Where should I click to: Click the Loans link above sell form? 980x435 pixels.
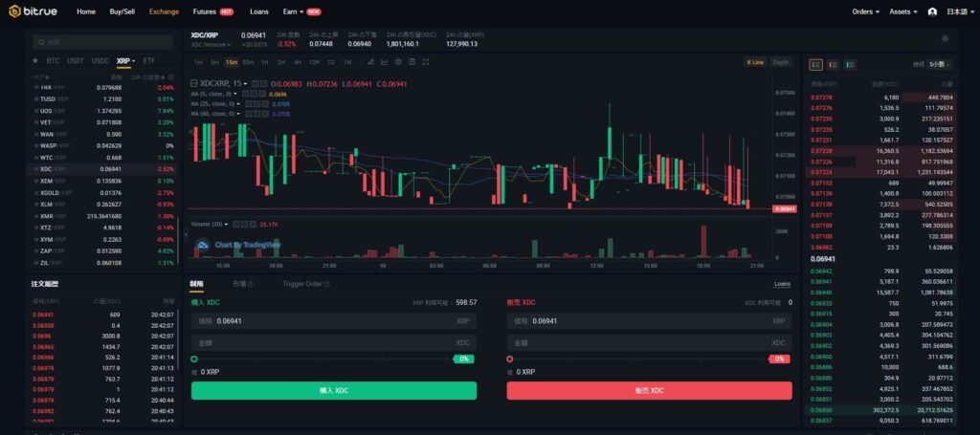click(x=782, y=284)
